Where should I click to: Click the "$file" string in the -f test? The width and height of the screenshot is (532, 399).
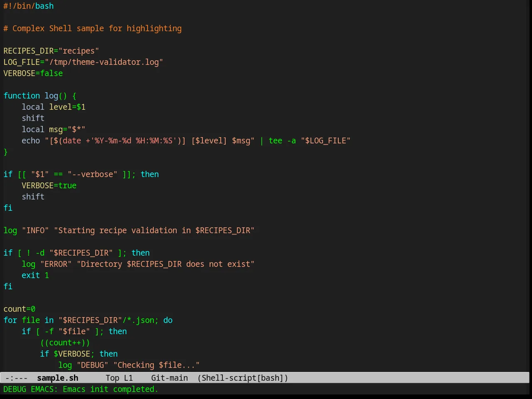pos(74,331)
